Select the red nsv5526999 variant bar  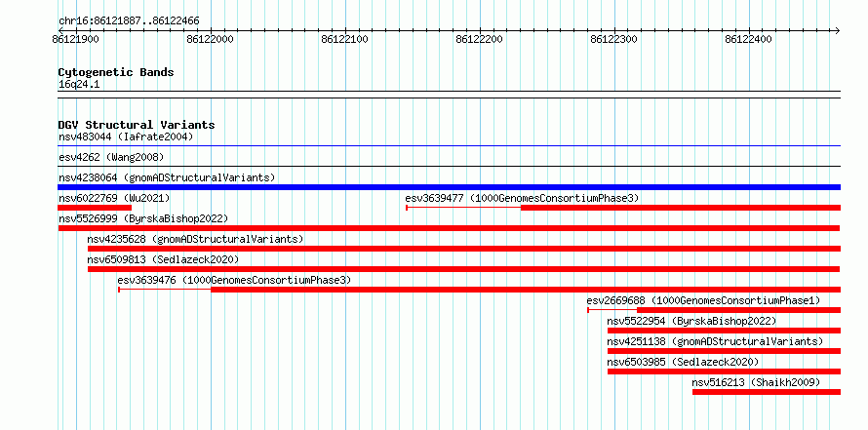[449, 228]
